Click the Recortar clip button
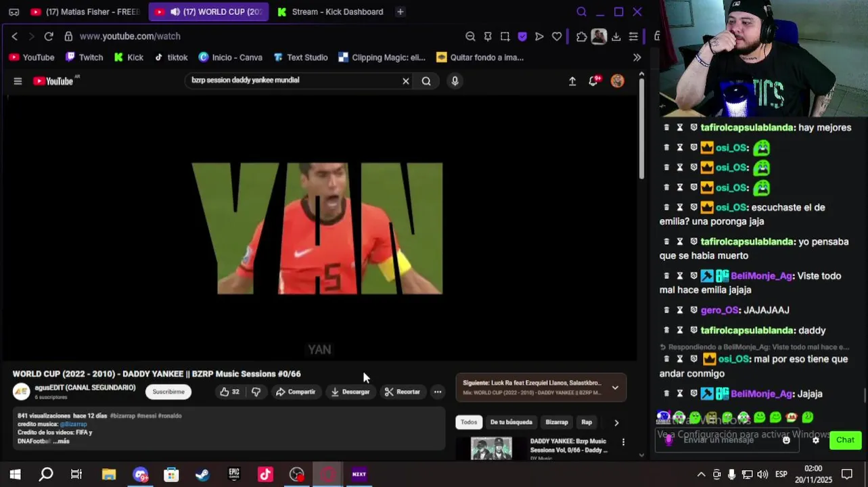868x487 pixels. click(x=403, y=392)
